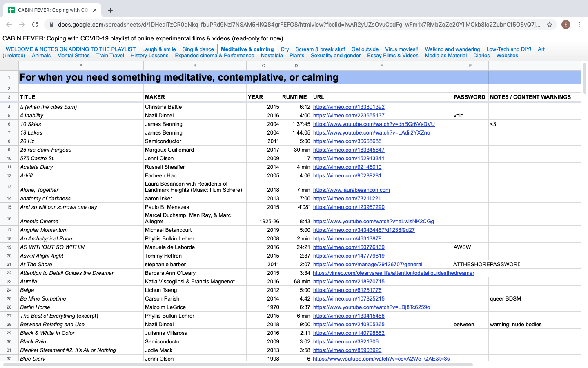Open Essay Films & Videos sheet
Screen dimensions: 588x368
pos(393,56)
